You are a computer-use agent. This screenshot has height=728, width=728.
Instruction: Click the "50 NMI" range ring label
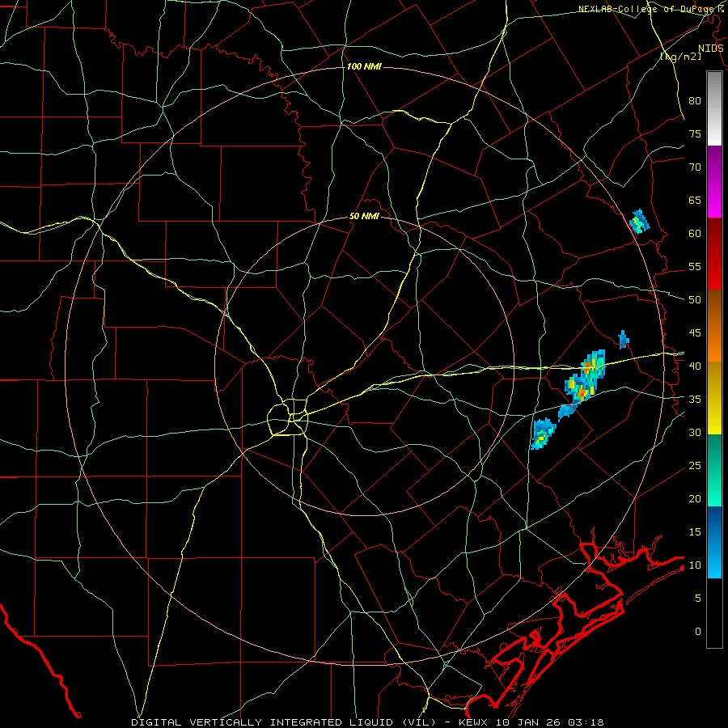click(x=364, y=216)
